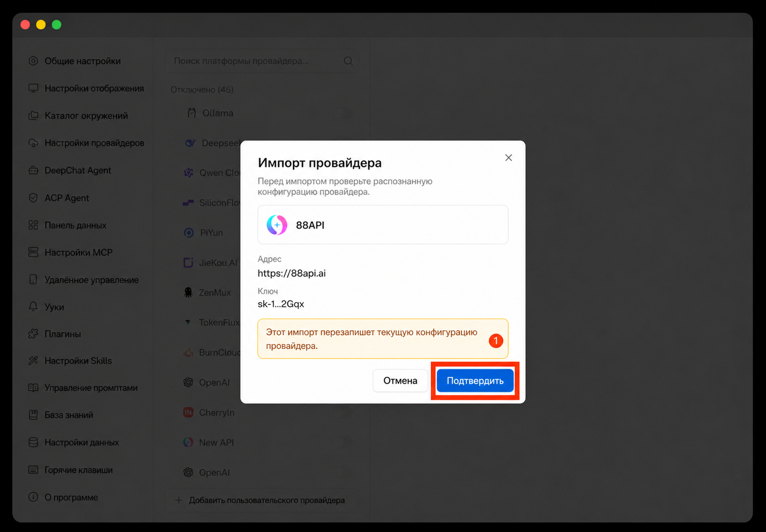This screenshot has width=766, height=532.
Task: Open Панель данных grid icon
Action: click(x=33, y=225)
